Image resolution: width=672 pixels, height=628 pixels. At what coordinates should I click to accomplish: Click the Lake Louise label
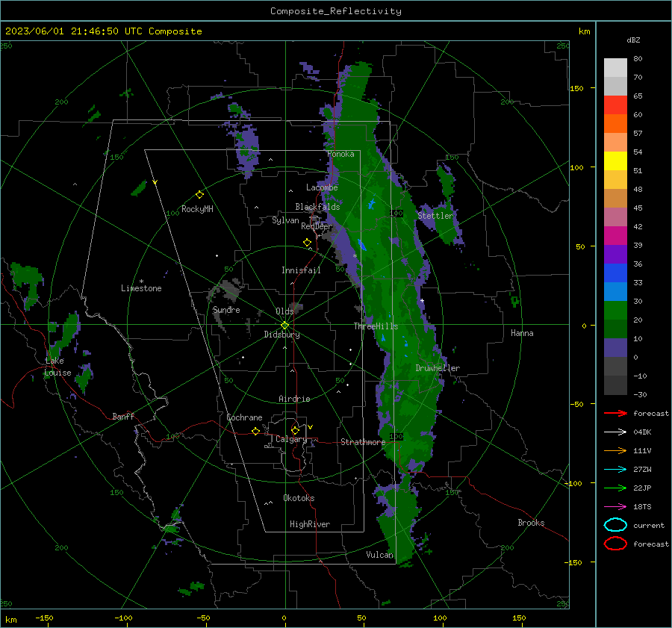coord(57,367)
